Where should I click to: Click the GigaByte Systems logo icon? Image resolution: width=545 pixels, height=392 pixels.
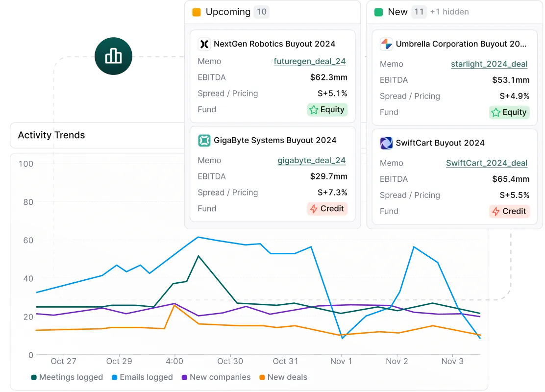pos(205,140)
